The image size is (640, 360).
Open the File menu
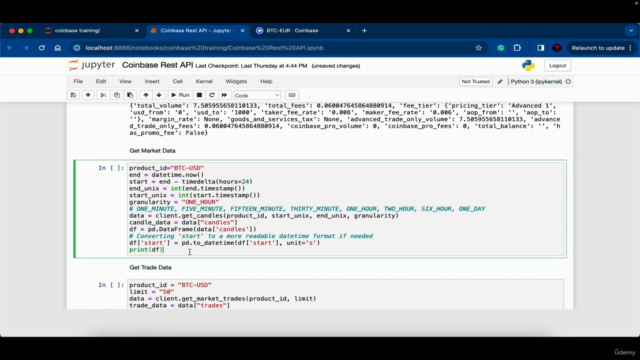point(78,81)
